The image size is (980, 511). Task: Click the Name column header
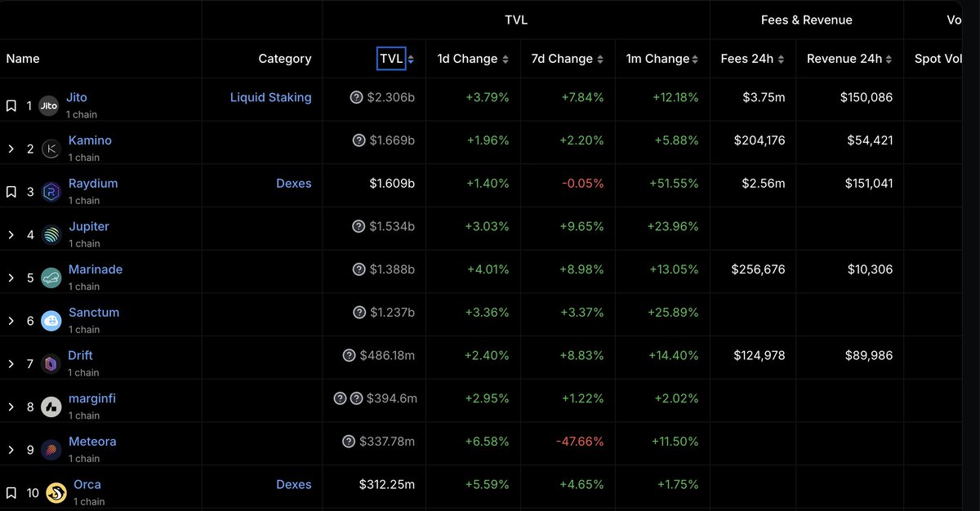click(x=23, y=59)
